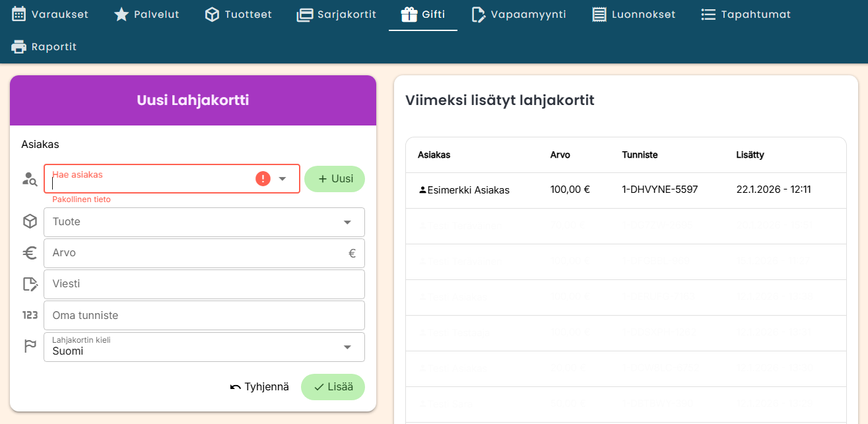Click the euro sign icon beside Arvo

[30, 253]
